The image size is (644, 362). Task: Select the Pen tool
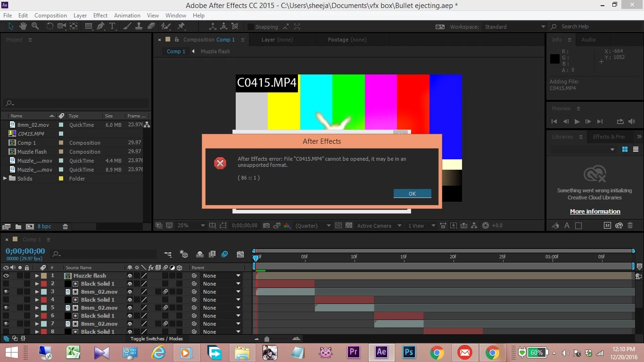100,26
